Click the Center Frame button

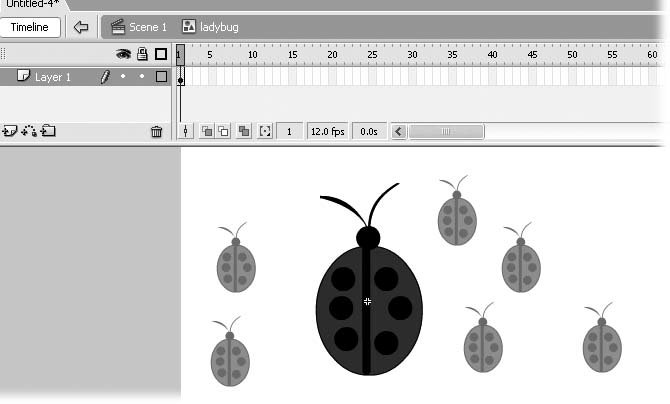pyautogui.click(x=185, y=131)
